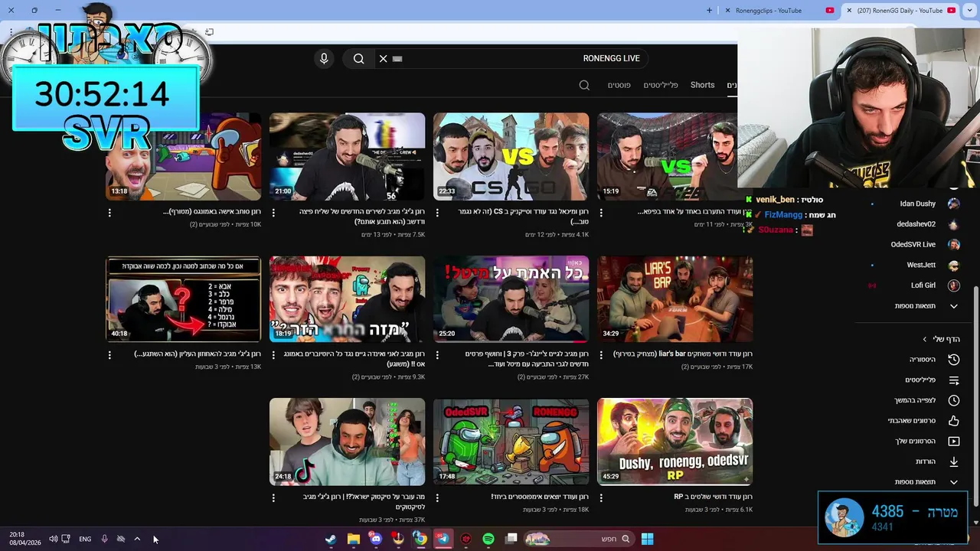
Task: Go to dedashev02 subscription channel
Action: click(x=916, y=224)
